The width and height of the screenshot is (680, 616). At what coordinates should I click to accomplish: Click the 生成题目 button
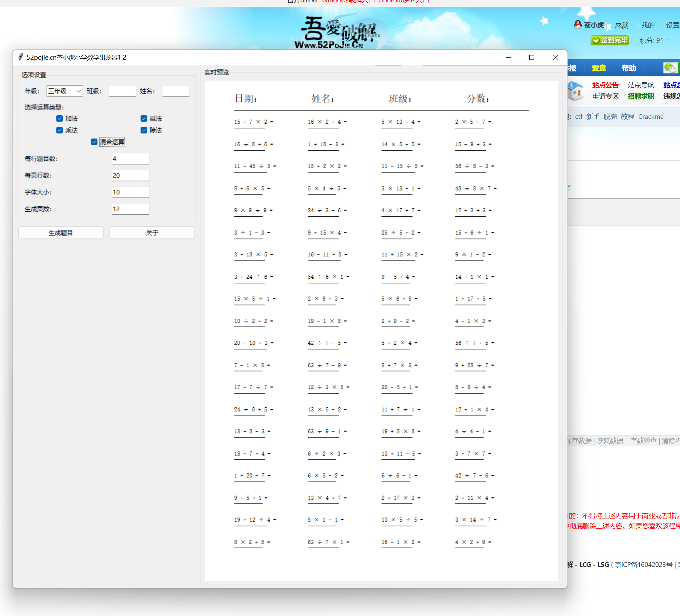click(x=61, y=233)
